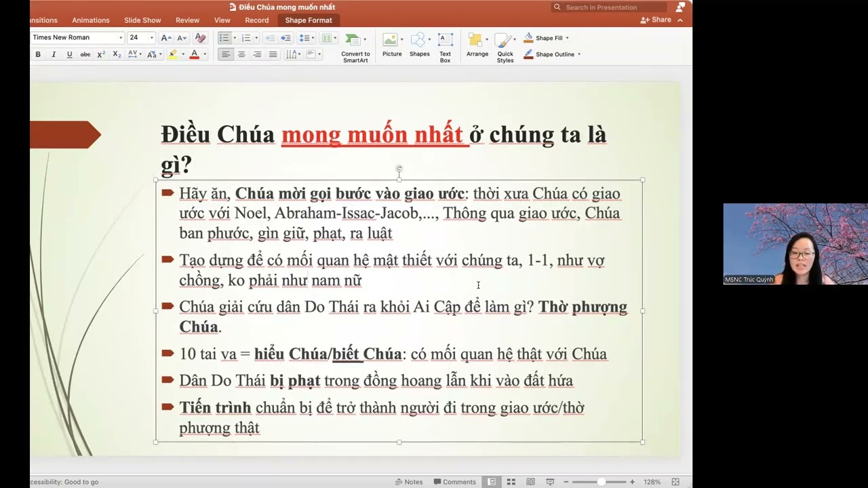Increase list indent level
868x488 pixels.
click(285, 38)
